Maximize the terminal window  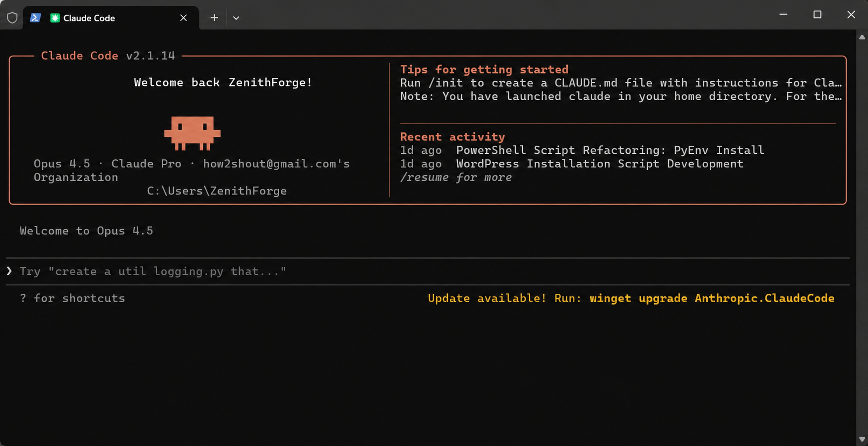817,14
